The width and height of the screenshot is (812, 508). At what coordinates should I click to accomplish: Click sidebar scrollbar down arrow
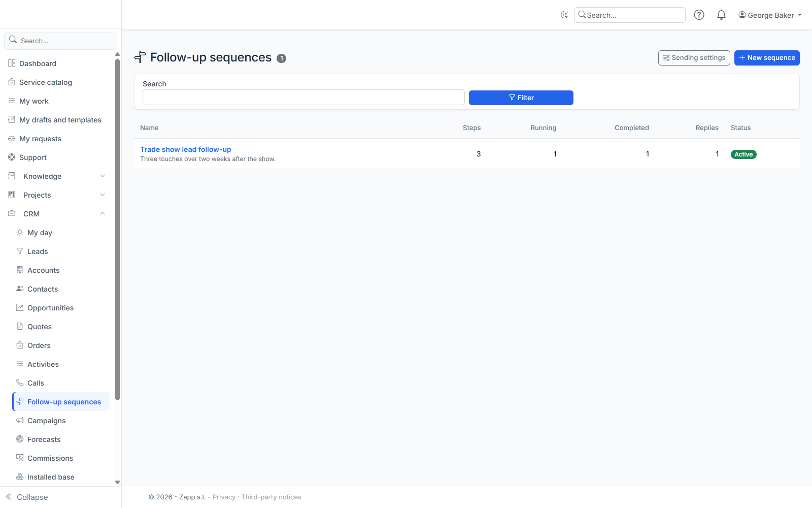pyautogui.click(x=117, y=483)
